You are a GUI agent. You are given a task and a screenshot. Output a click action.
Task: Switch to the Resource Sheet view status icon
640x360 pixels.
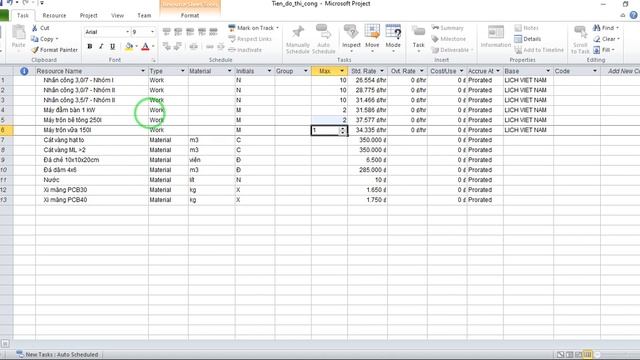pyautogui.click(x=587, y=355)
